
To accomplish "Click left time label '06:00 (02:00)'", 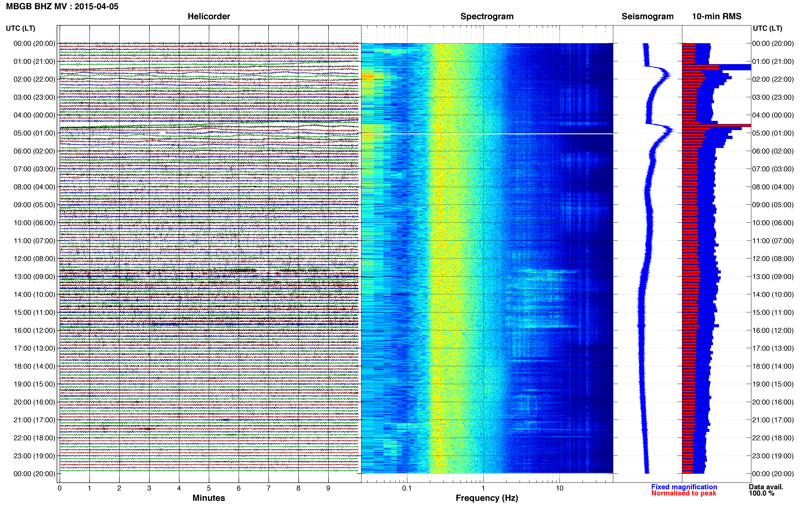I will pos(34,151).
